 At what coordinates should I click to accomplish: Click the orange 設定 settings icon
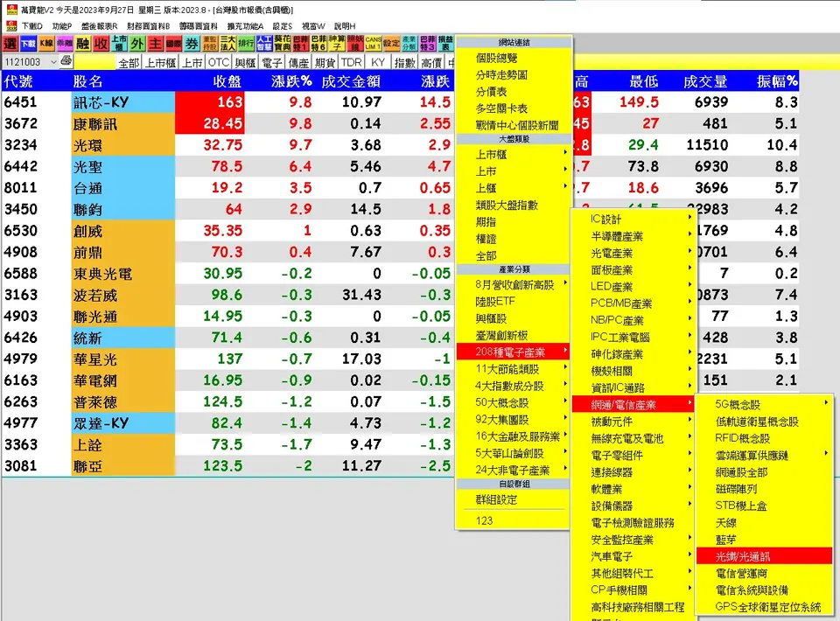point(392,44)
